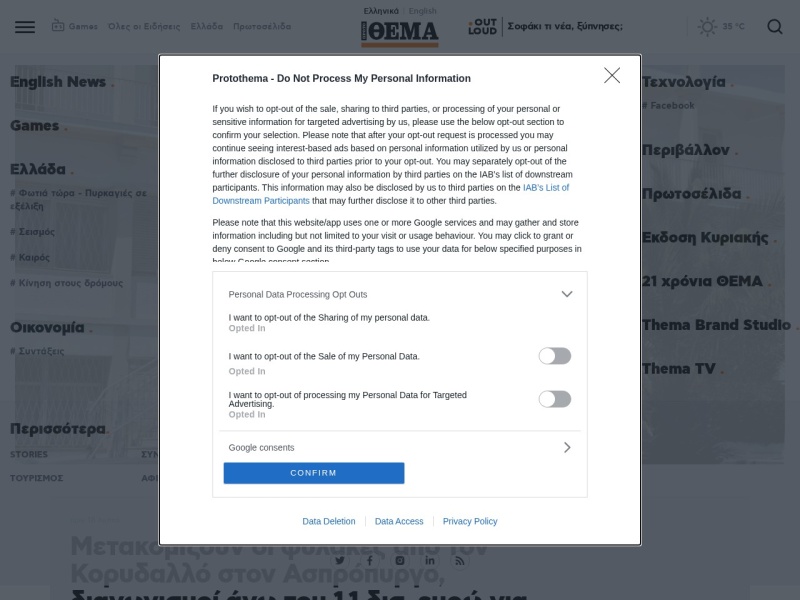Click the search magnifier icon
The width and height of the screenshot is (800, 600).
coord(774,27)
